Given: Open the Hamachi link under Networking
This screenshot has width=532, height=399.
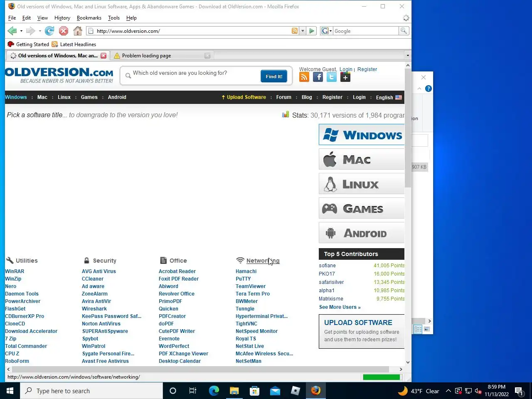Looking at the screenshot, I should coord(246,271).
